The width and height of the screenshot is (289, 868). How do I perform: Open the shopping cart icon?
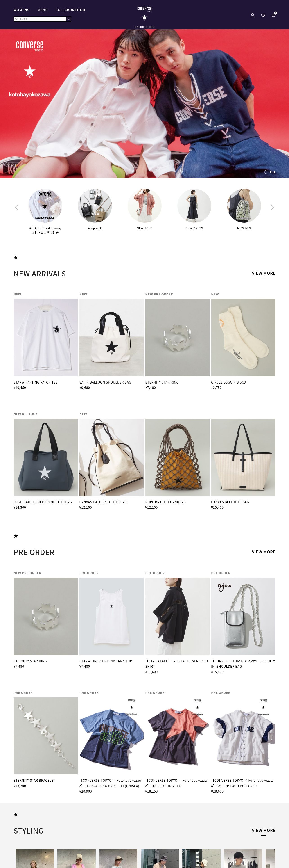click(x=274, y=15)
